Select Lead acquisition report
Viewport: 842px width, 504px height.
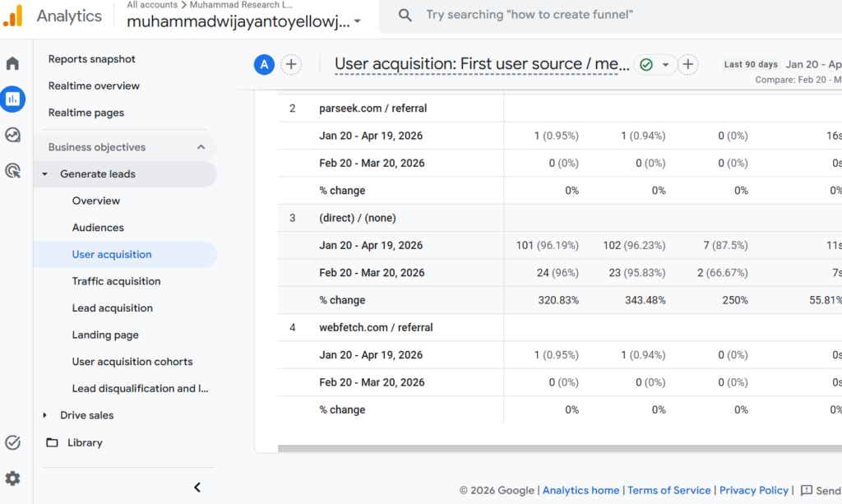112,308
